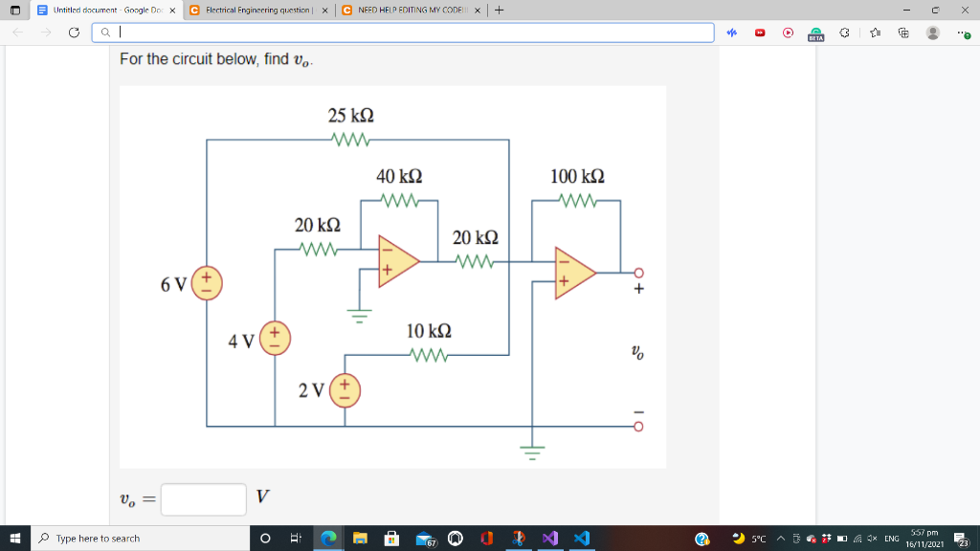Open the browser Extensions puzzle icon
980x551 pixels.
[844, 32]
